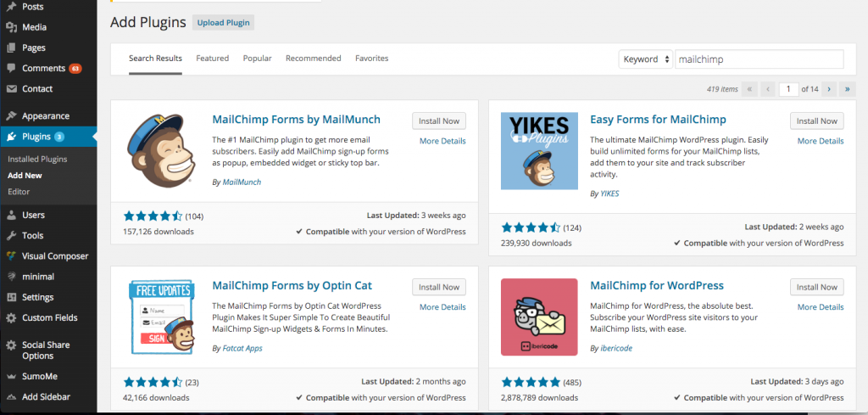The image size is (868, 415).
Task: Go to previous page of results
Action: pos(768,88)
